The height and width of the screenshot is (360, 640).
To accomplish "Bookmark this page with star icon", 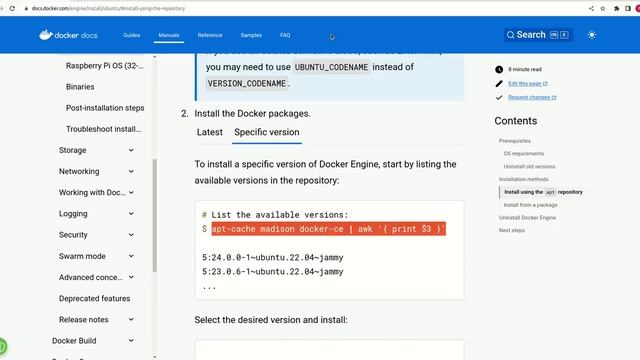I will tap(603, 8).
